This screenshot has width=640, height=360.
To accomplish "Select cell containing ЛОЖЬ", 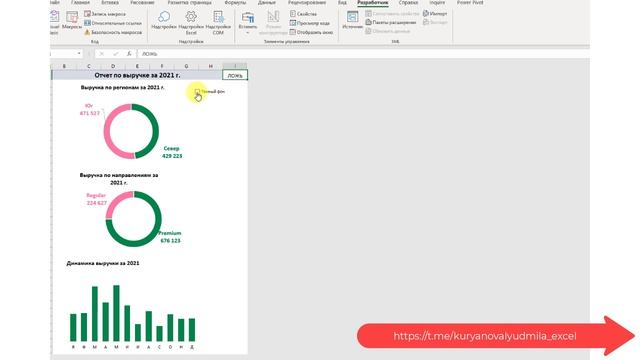I will click(x=235, y=75).
